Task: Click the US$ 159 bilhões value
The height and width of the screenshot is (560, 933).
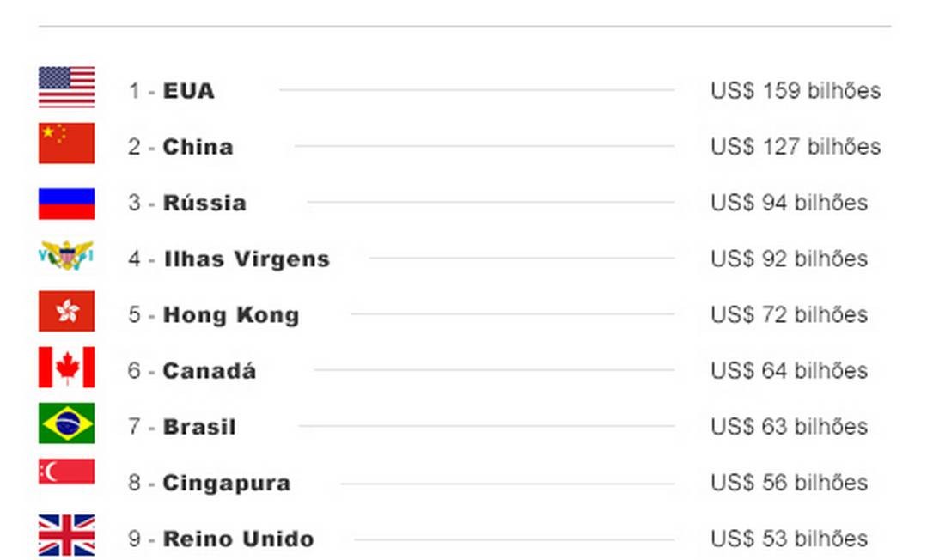Action: [x=796, y=91]
